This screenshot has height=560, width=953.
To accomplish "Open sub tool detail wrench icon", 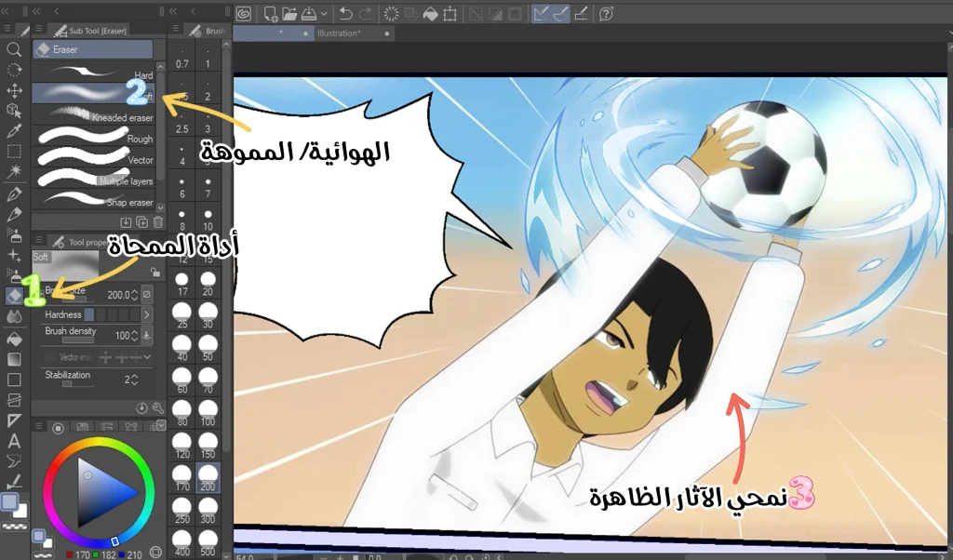I will [157, 408].
